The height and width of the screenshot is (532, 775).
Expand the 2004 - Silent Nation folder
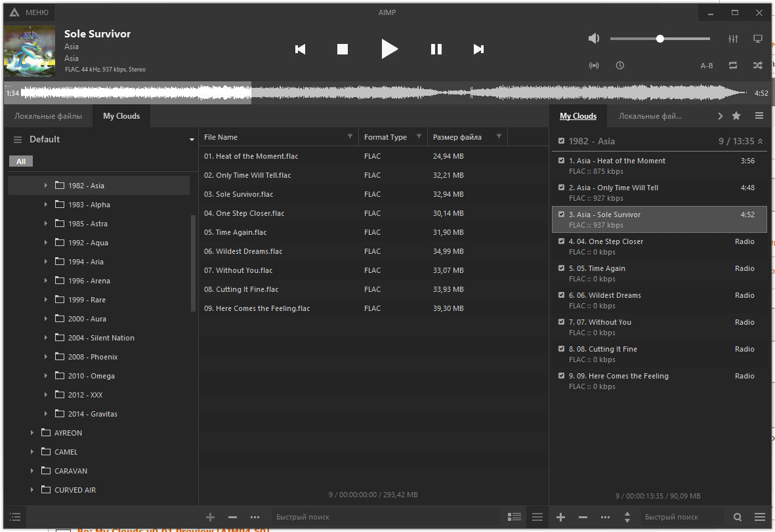(x=45, y=338)
